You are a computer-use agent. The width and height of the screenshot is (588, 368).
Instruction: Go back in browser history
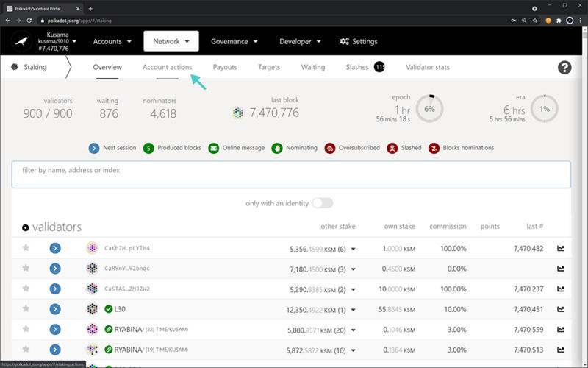click(x=7, y=21)
